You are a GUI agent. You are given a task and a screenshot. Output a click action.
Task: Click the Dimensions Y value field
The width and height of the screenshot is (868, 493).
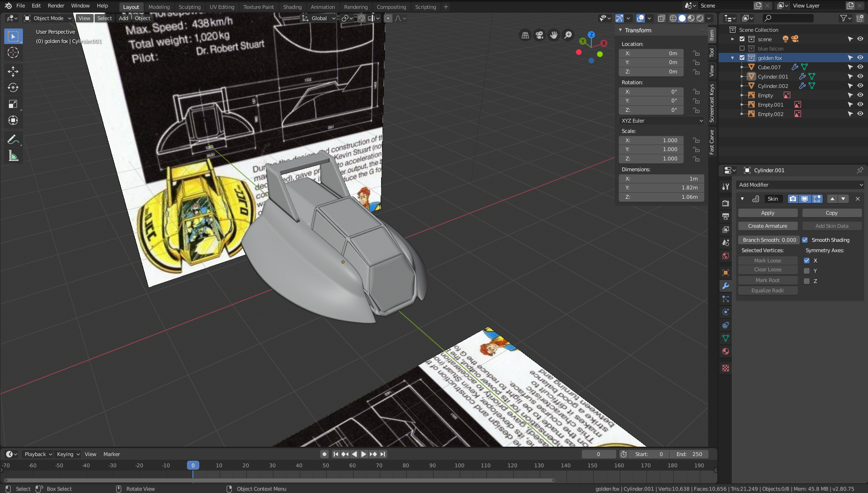[662, 188]
